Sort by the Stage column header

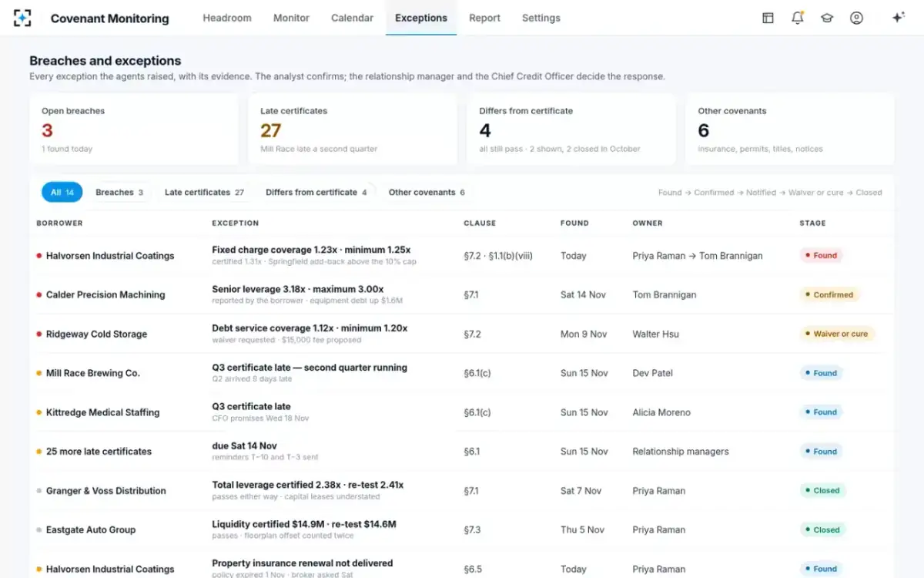(x=812, y=223)
